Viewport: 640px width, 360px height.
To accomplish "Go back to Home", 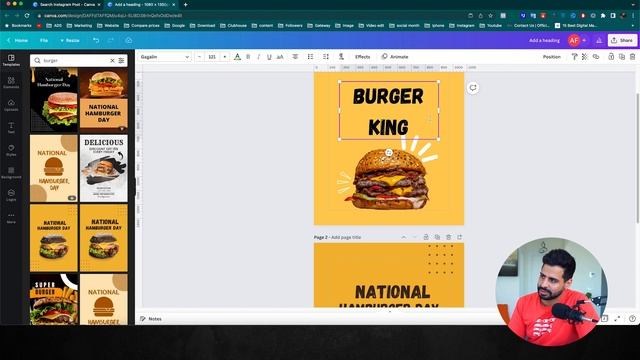I will [x=18, y=40].
